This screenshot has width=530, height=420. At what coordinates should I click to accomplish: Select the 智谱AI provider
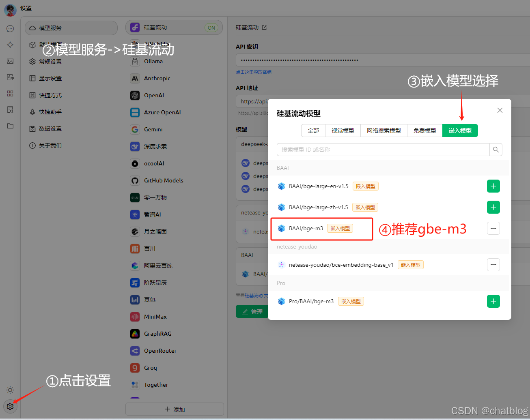click(x=174, y=214)
